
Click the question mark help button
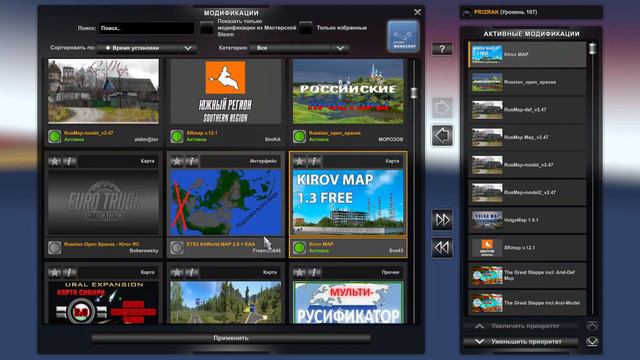point(442,49)
